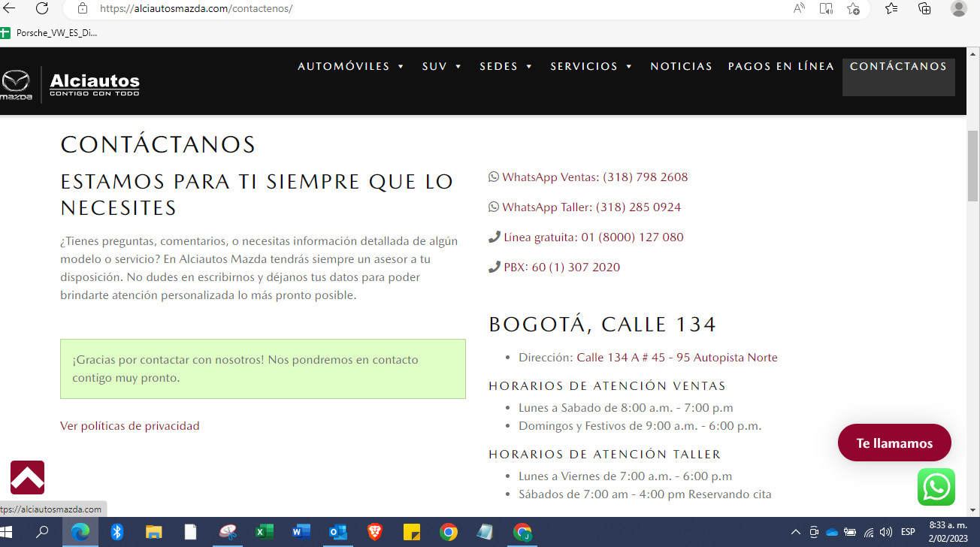This screenshot has height=547, width=980.
Task: Launch Excel from the taskbar
Action: point(265,532)
